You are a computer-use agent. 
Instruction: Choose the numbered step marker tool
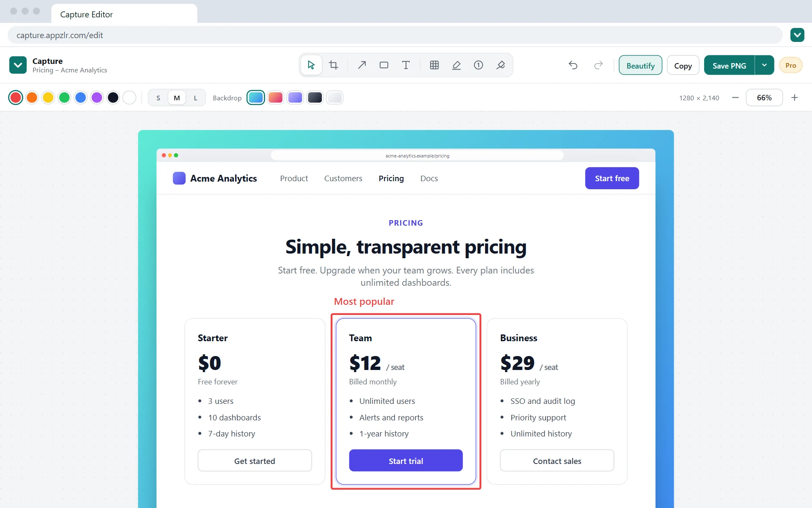click(x=478, y=65)
